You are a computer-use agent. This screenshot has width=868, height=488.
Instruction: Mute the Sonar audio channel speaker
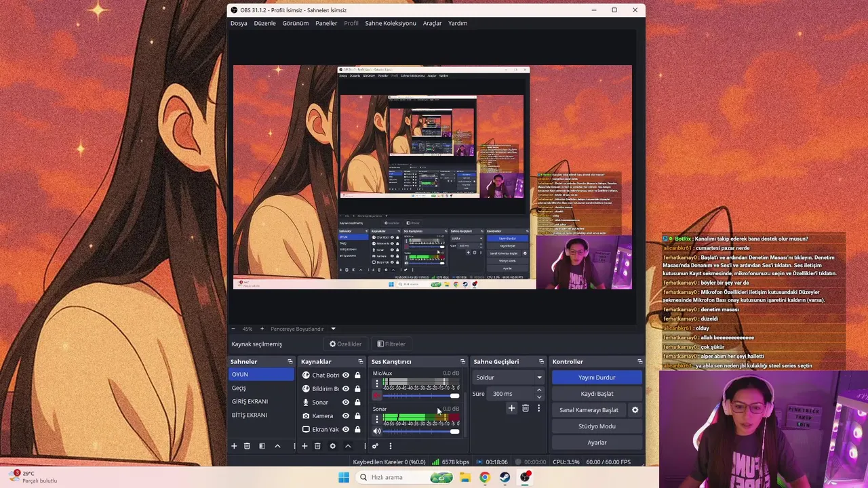coord(377,431)
